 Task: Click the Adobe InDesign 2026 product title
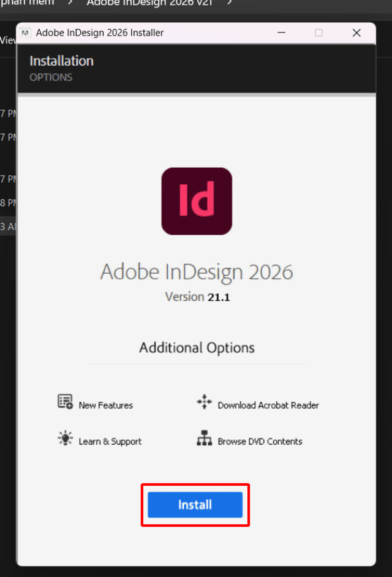197,273
